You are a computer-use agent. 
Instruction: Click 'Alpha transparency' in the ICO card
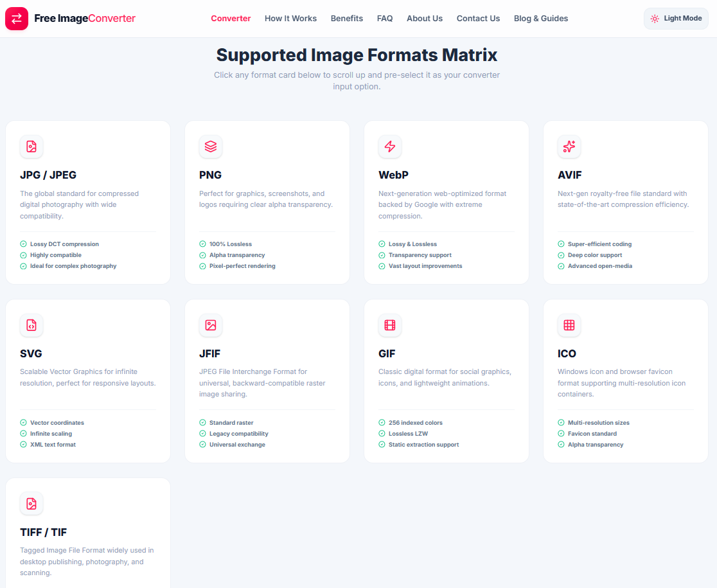click(x=596, y=445)
